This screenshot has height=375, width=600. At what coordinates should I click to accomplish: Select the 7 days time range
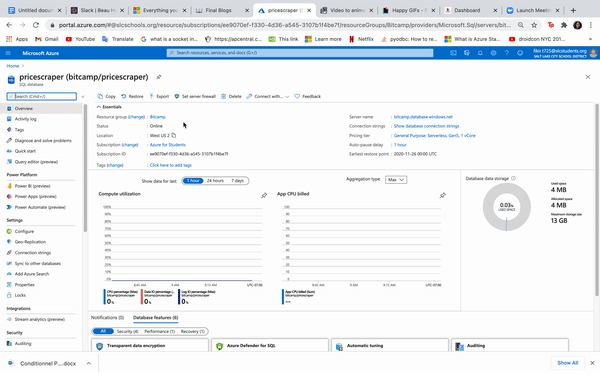[x=237, y=181]
